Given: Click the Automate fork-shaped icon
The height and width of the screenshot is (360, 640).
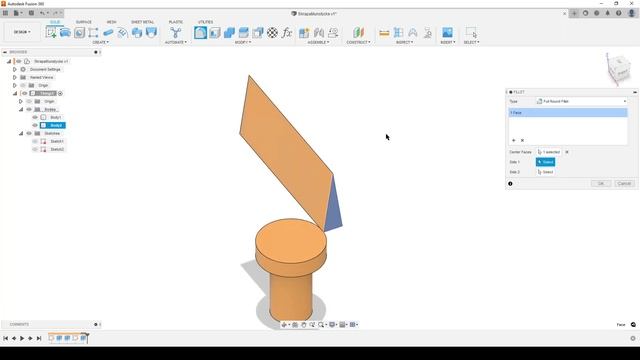Looking at the screenshot, I should click(176, 32).
